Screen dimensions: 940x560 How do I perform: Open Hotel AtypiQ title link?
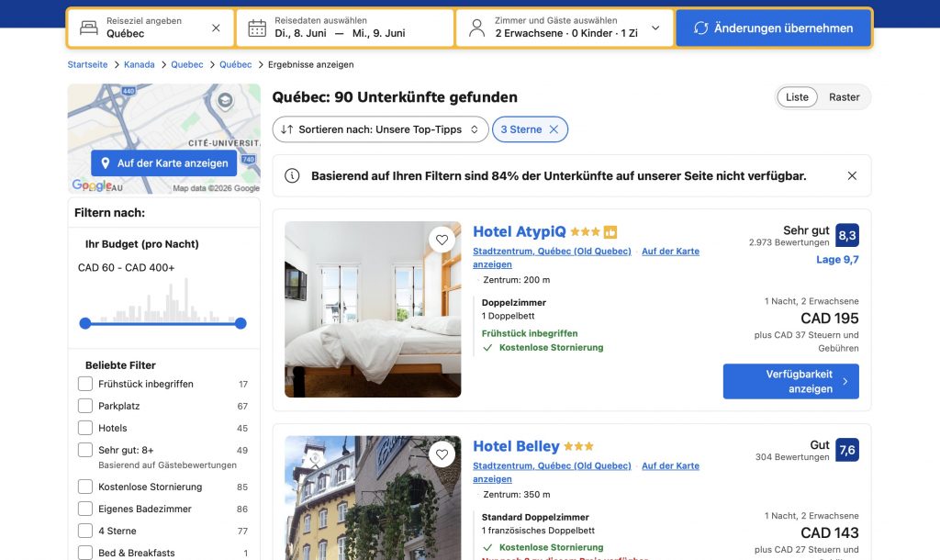520,231
